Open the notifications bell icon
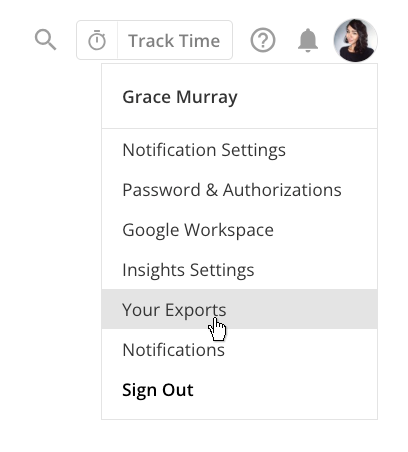 pos(308,40)
